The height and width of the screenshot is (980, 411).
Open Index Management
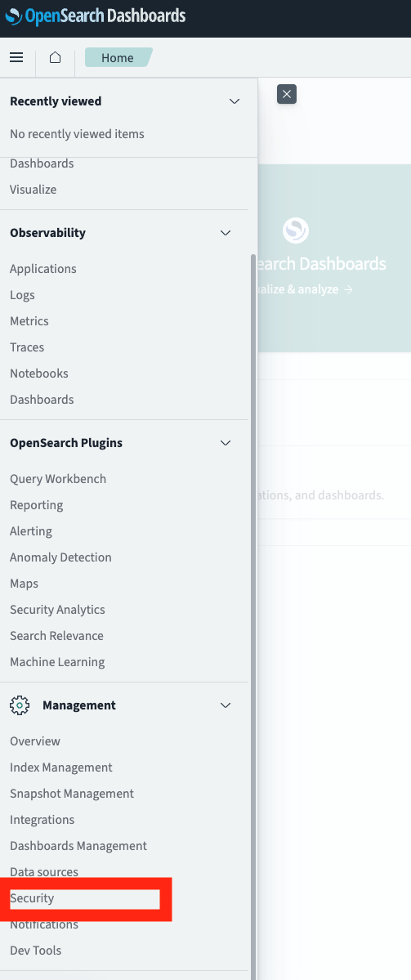coord(61,767)
